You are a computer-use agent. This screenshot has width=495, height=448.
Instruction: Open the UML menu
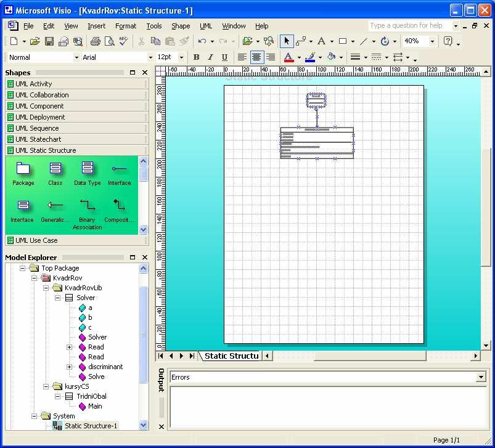click(x=206, y=26)
